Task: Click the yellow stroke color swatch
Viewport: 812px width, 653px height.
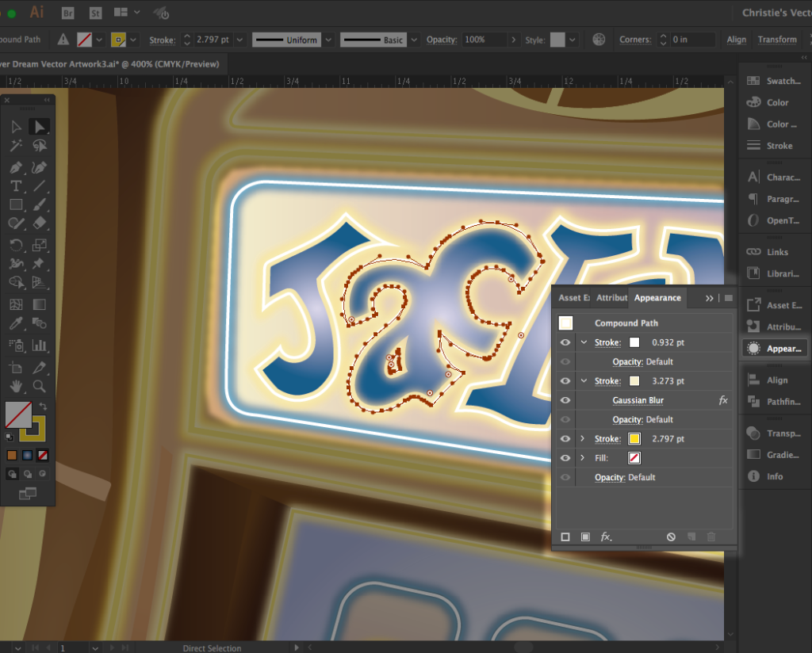Action: point(634,439)
